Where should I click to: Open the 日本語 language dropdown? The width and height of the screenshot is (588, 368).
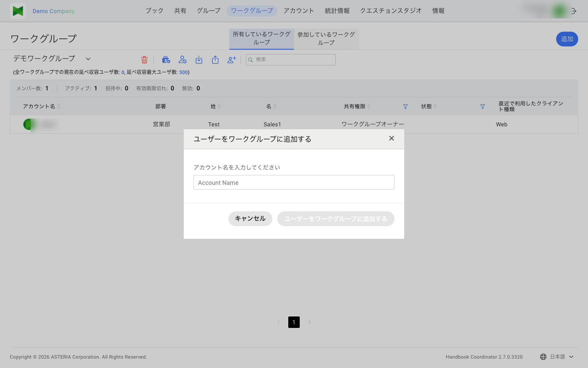pos(561,357)
